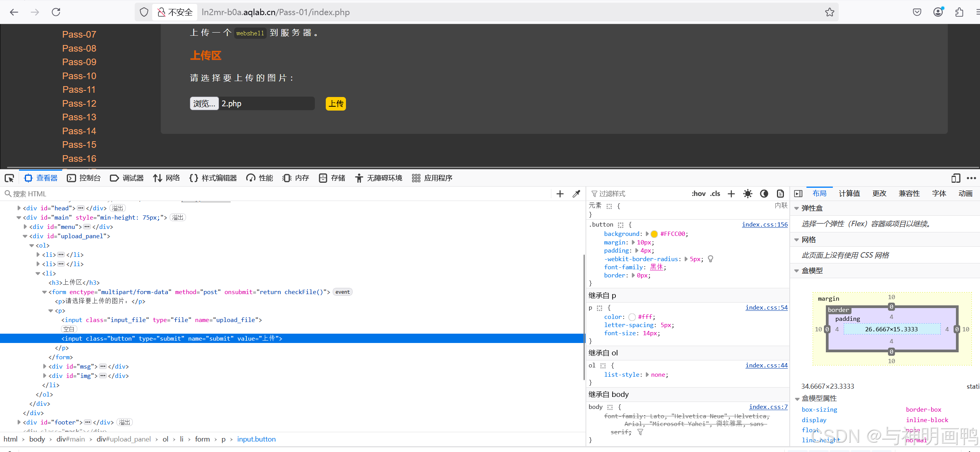Toggle print media simulation icon
The image size is (980, 452).
pyautogui.click(x=780, y=194)
